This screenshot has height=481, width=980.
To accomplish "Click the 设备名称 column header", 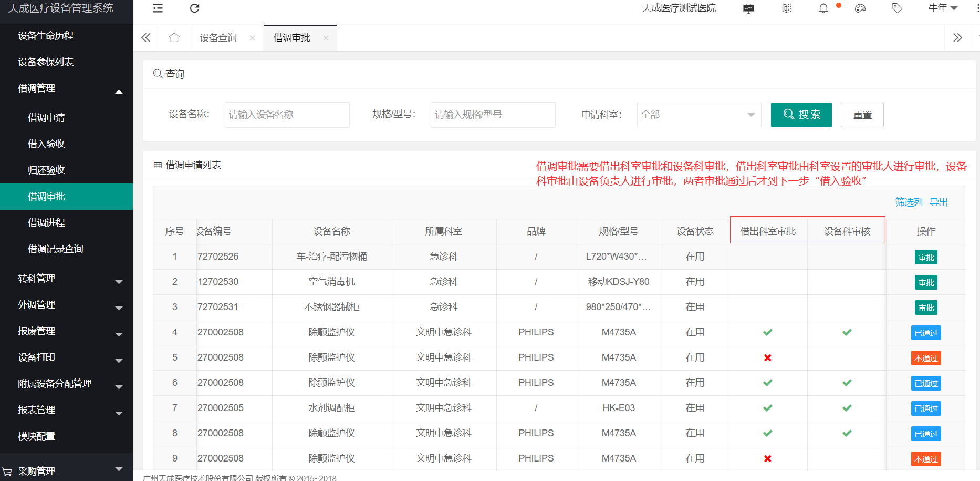I will click(x=331, y=231).
